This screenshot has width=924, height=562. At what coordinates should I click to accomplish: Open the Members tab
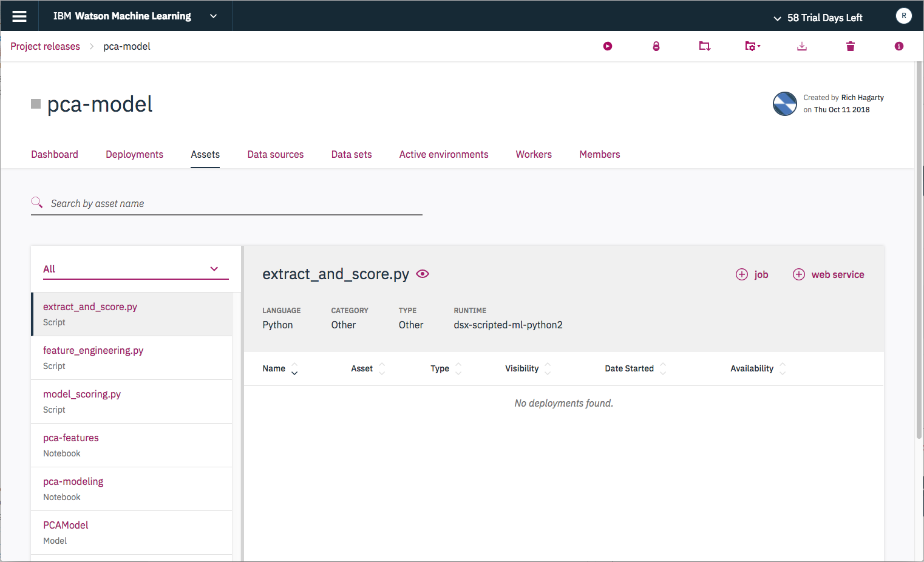point(600,154)
